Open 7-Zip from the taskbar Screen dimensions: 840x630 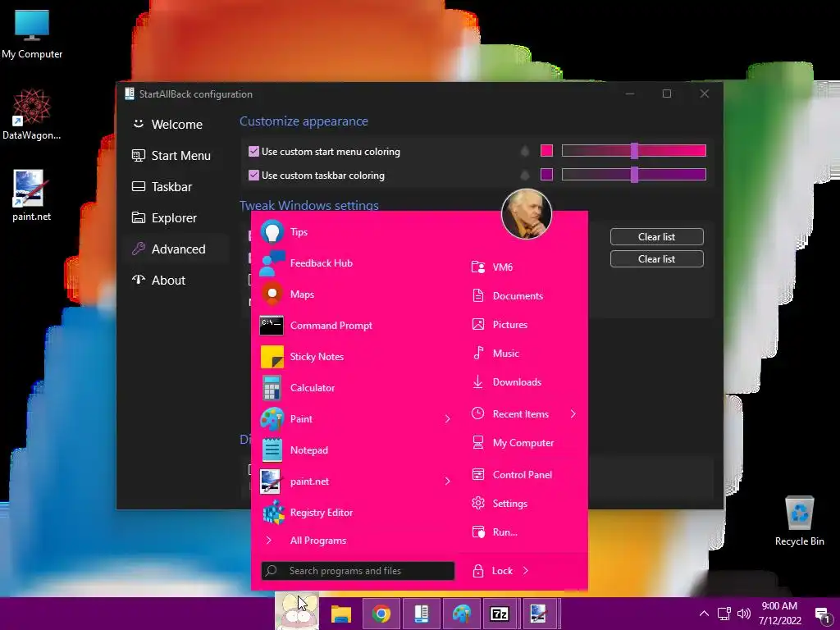(x=500, y=614)
